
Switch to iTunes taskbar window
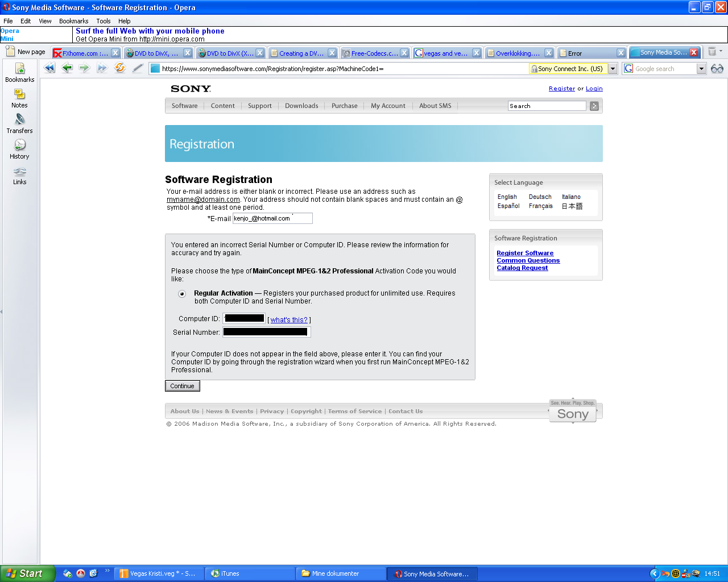(250, 573)
